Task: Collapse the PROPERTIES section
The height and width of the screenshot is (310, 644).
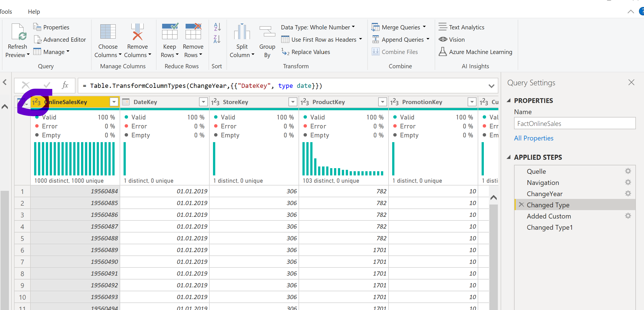Action: click(x=509, y=100)
